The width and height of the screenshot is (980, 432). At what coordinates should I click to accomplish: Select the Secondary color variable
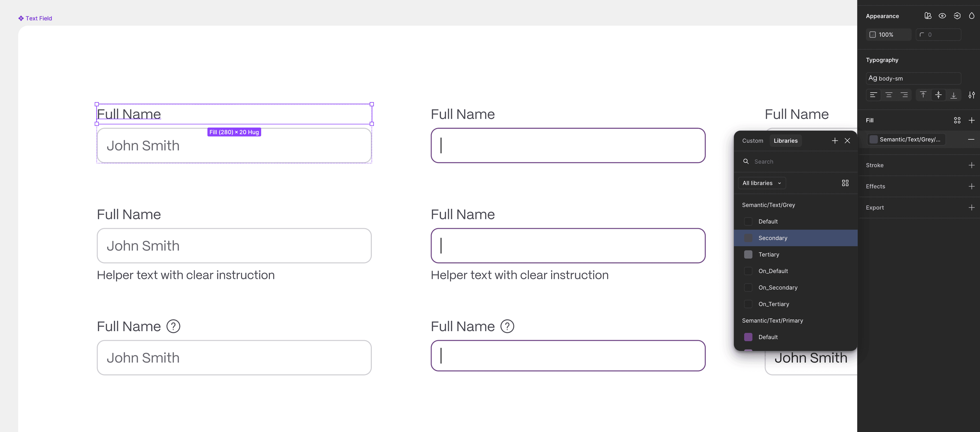[x=796, y=238]
